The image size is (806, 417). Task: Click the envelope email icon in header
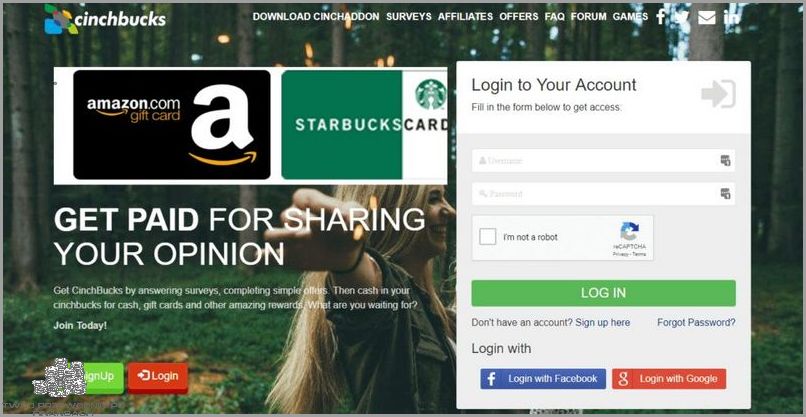tap(707, 17)
